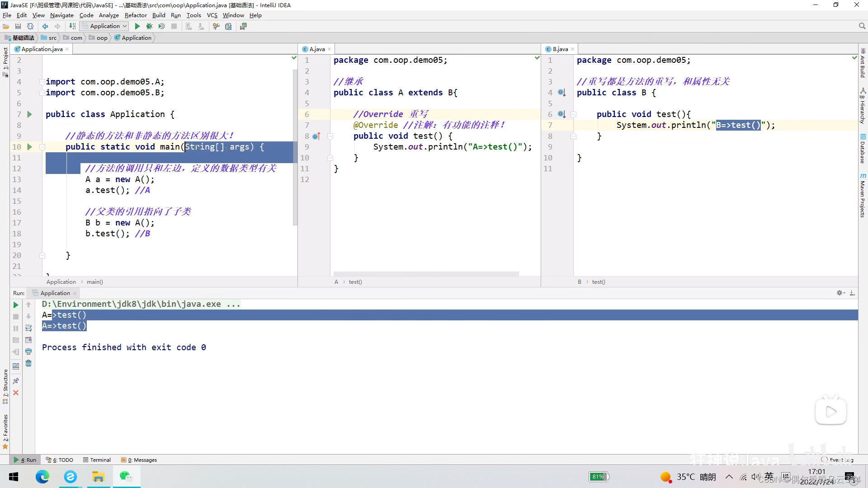Viewport: 868px width, 488px height.
Task: Switch to the B.java editor tab
Action: click(560, 49)
